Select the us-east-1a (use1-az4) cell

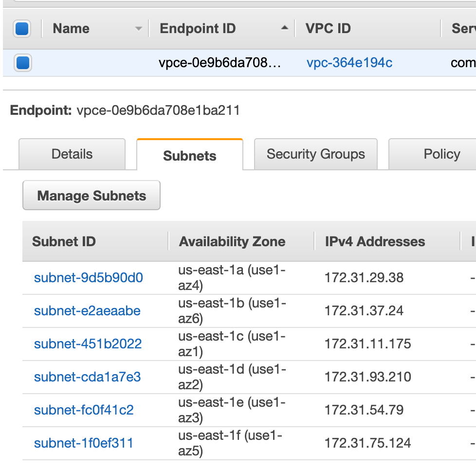pyautogui.click(x=232, y=278)
